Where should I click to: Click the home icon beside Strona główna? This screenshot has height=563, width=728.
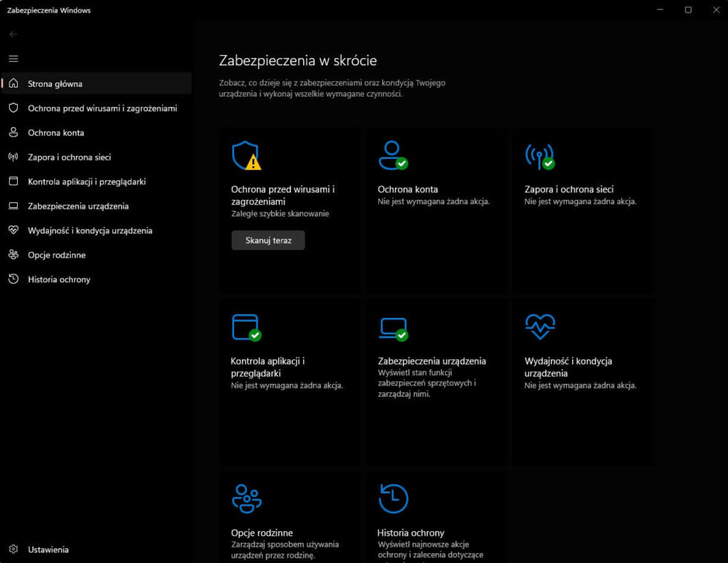tap(13, 83)
